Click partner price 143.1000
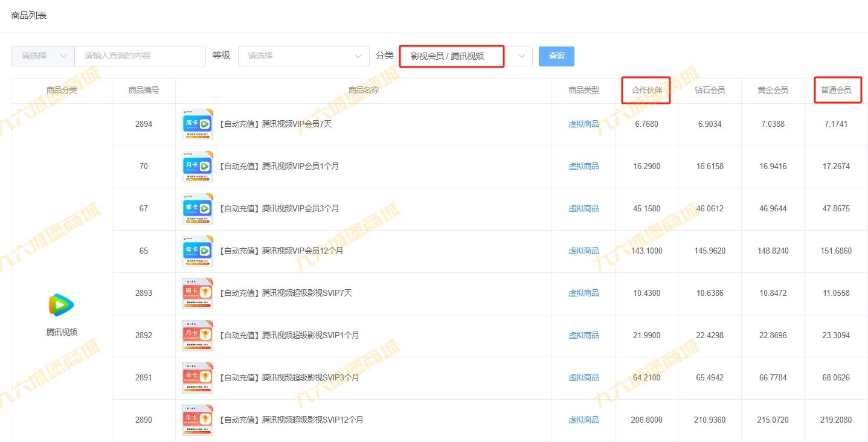 (x=647, y=251)
